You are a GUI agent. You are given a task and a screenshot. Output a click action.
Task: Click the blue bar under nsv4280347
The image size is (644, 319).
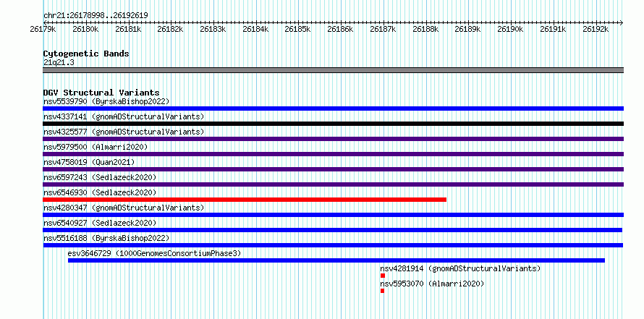pyautogui.click(x=333, y=215)
